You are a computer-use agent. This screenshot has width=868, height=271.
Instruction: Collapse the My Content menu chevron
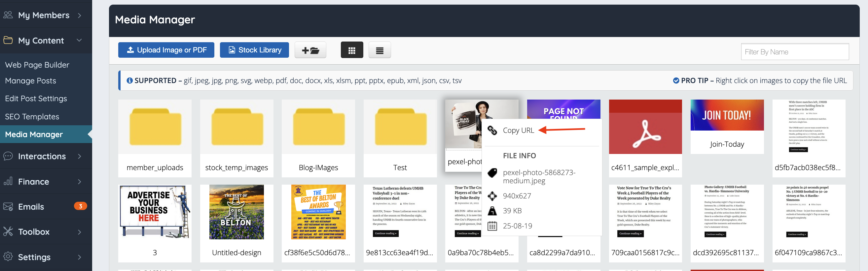coord(79,40)
